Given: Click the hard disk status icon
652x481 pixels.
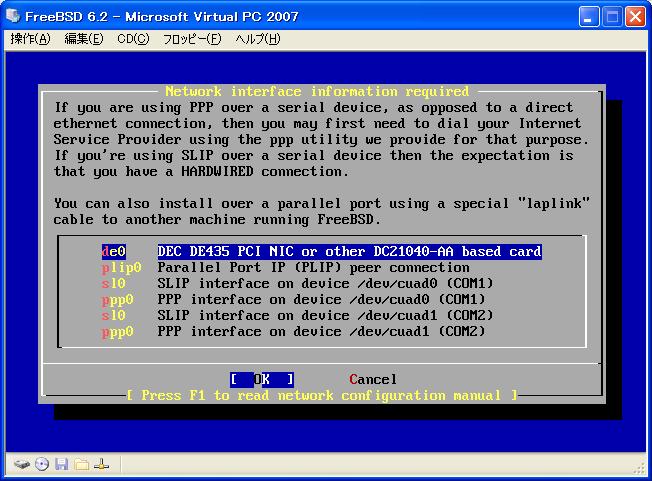Looking at the screenshot, I should (22, 464).
